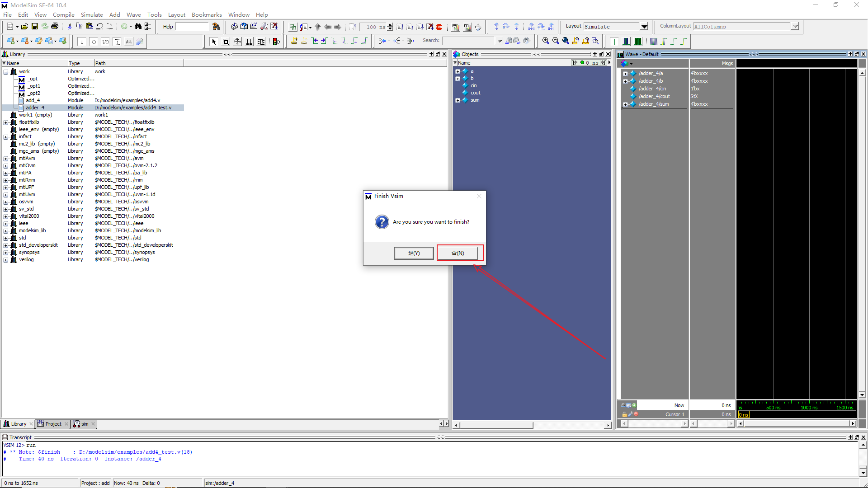Toggle the In ports filter button
The image size is (868, 488).
[x=82, y=42]
